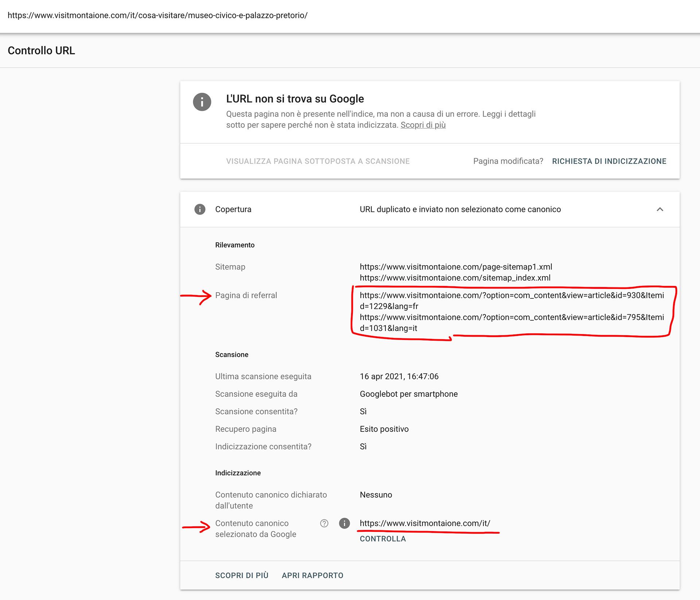
Task: Click the info icon next to the URL status heading
Action: [x=202, y=102]
